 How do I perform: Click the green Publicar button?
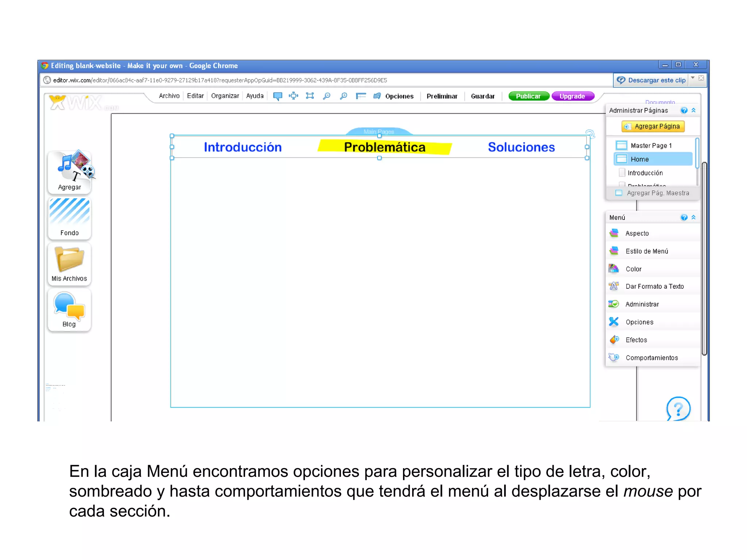pos(529,96)
